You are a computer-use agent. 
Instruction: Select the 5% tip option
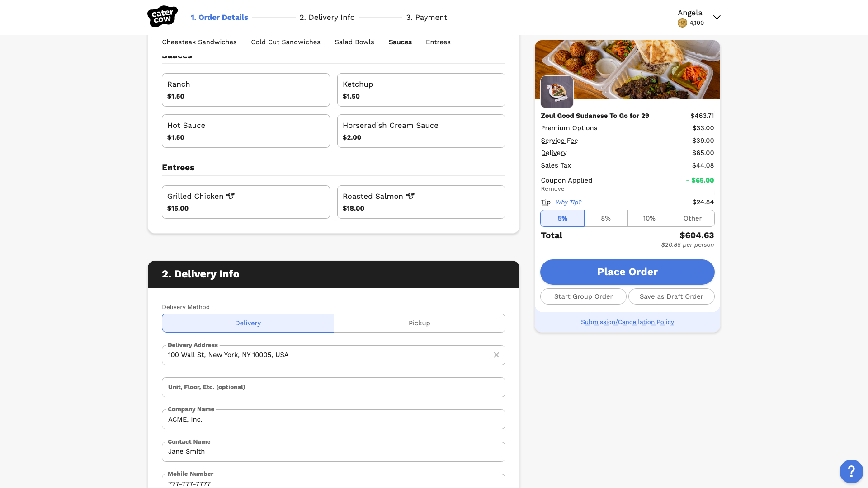point(562,218)
